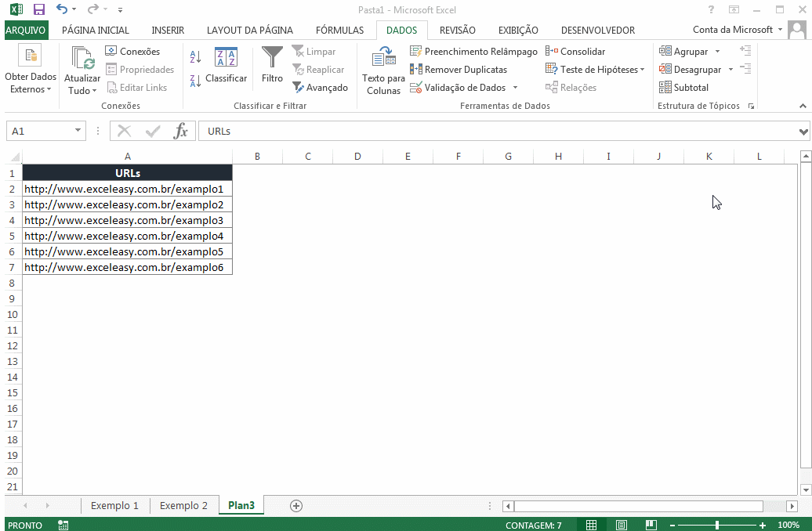The image size is (812, 531).
Task: Switch to Page Layout view in status bar
Action: point(621,525)
